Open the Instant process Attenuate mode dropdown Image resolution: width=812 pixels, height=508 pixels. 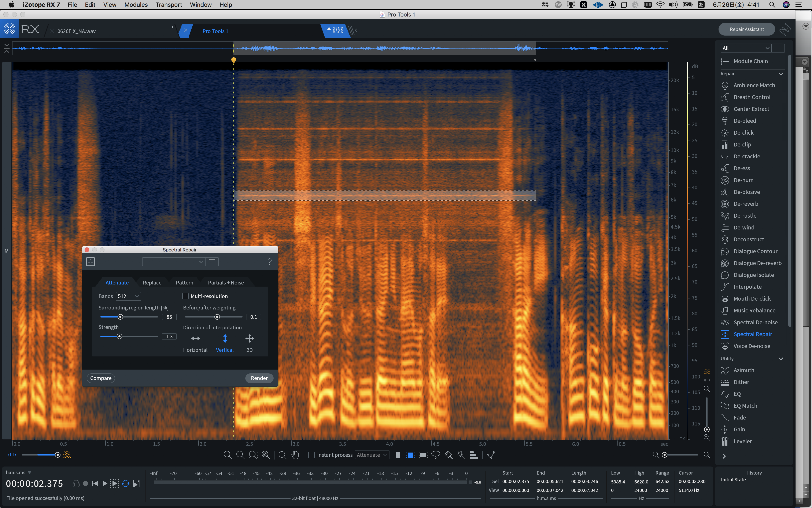[372, 455]
